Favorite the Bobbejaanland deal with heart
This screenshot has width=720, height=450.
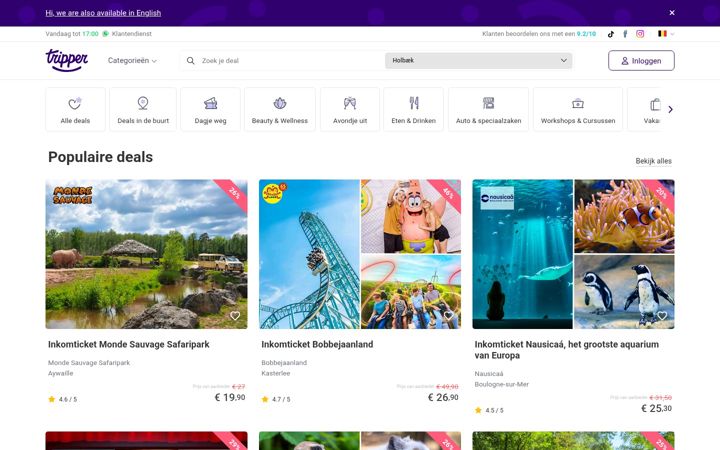tap(449, 316)
